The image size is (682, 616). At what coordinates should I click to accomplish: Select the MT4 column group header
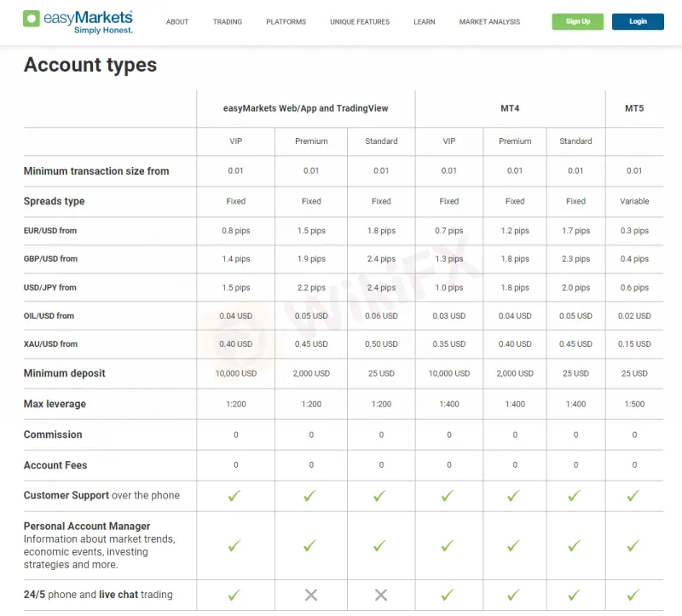(510, 108)
